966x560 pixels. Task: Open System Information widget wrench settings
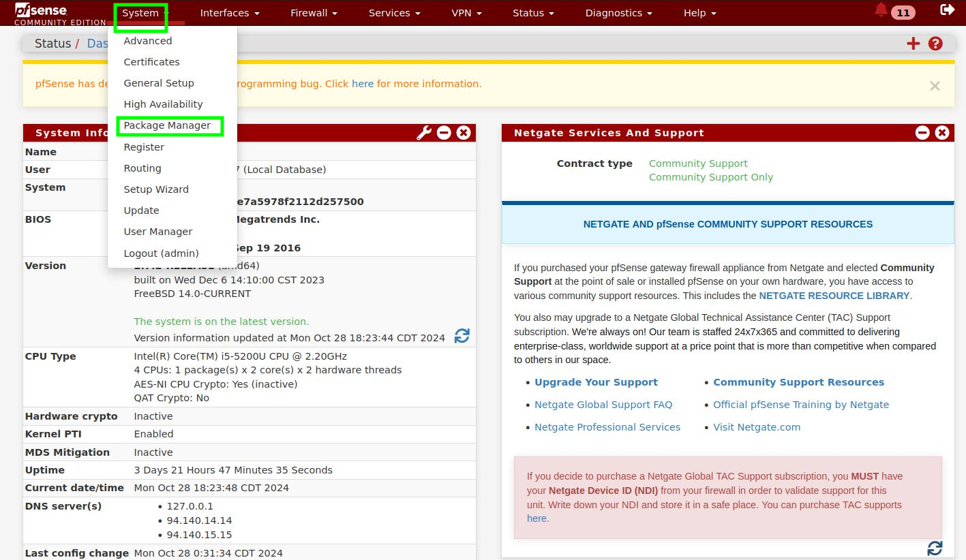coord(424,133)
